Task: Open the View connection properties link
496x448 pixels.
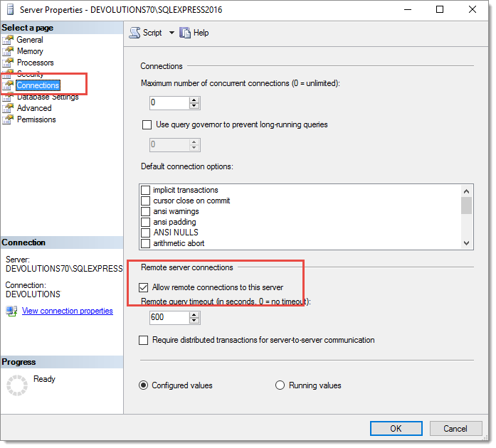Action: pyautogui.click(x=68, y=311)
